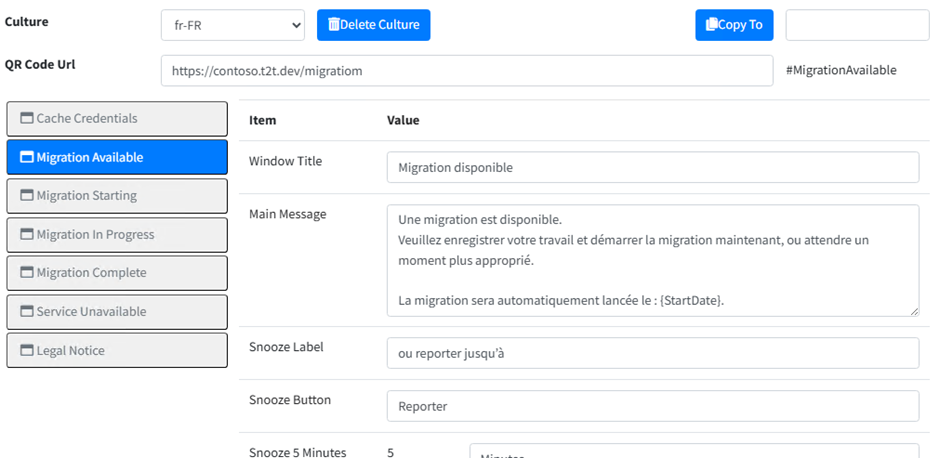This screenshot has height=458, width=940.
Task: Click the window icon beside Migration In Progress
Action: coord(27,235)
